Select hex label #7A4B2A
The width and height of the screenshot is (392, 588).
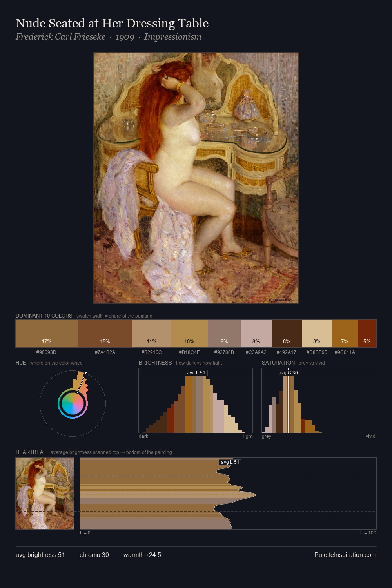pos(105,352)
